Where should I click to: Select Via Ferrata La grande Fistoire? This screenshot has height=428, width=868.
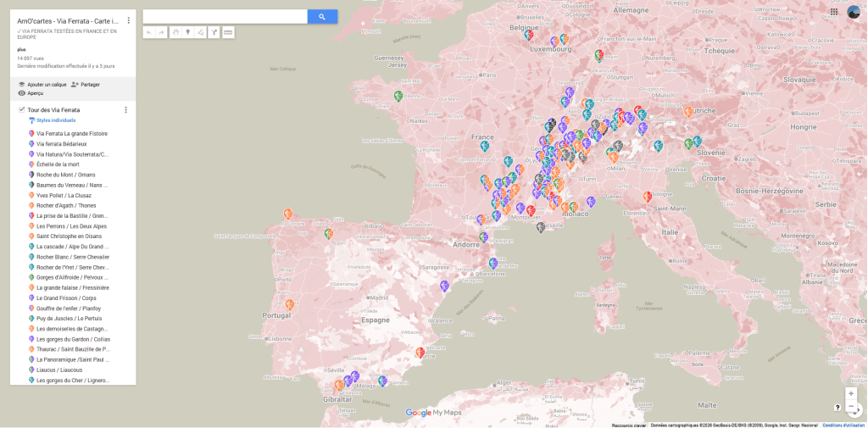coord(73,133)
